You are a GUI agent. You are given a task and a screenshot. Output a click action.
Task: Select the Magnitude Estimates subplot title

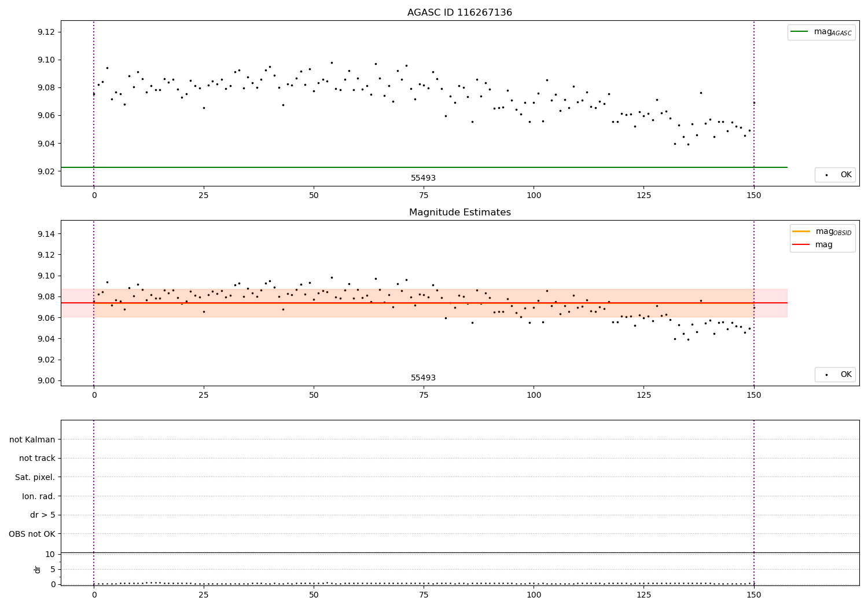point(459,213)
